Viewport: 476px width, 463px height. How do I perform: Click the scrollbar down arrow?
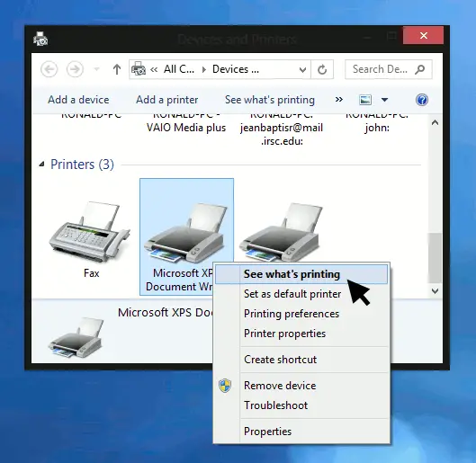click(x=435, y=291)
